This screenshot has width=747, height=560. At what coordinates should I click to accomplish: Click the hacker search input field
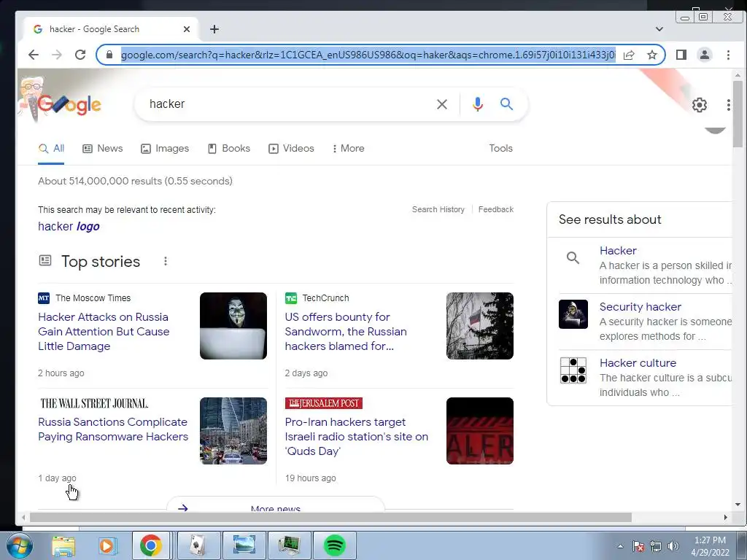(x=286, y=104)
